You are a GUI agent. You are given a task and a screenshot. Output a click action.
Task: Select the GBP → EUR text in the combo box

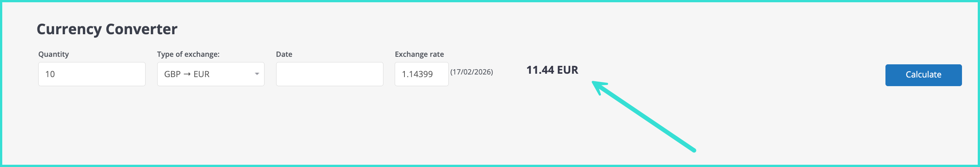point(187,74)
